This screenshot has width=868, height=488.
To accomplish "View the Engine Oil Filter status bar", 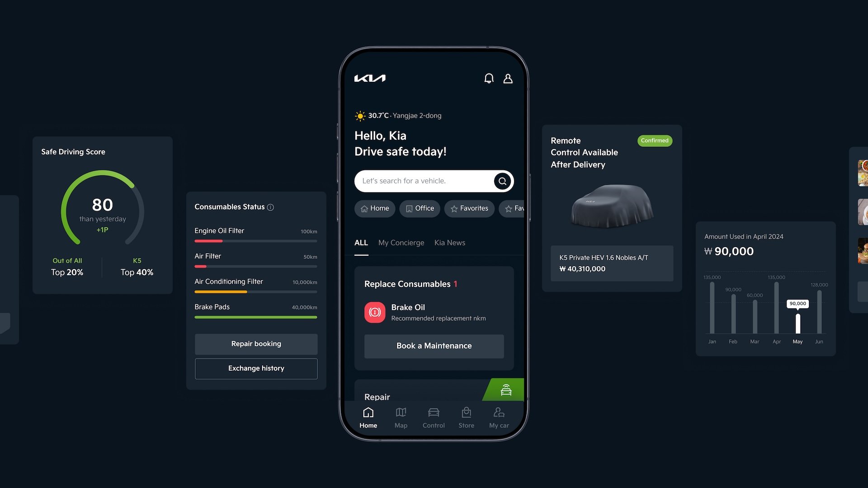I will coord(256,240).
